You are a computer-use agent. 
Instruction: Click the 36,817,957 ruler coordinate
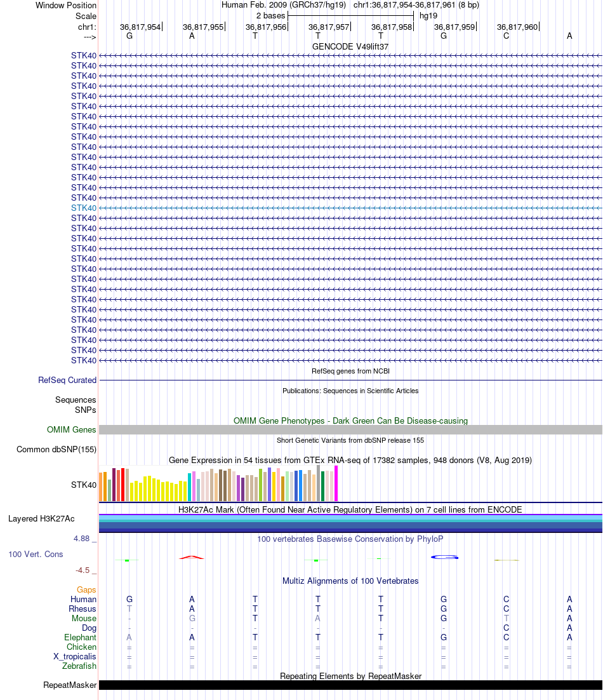(329, 27)
